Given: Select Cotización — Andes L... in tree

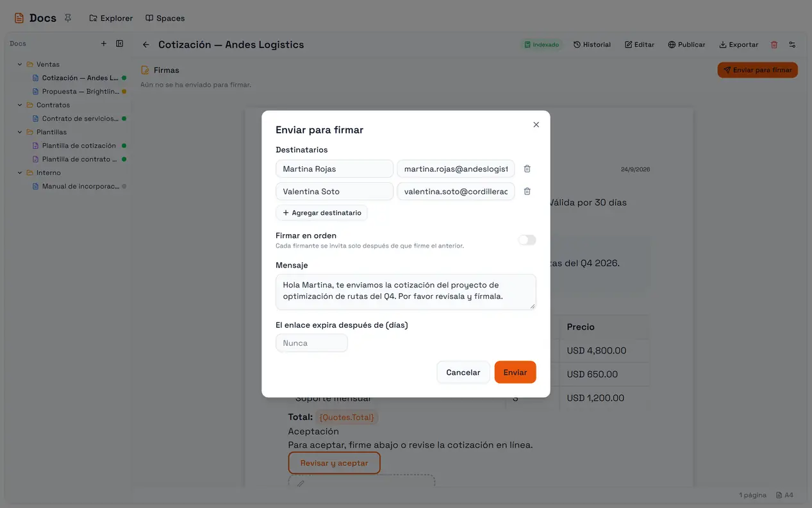Looking at the screenshot, I should click(x=79, y=78).
